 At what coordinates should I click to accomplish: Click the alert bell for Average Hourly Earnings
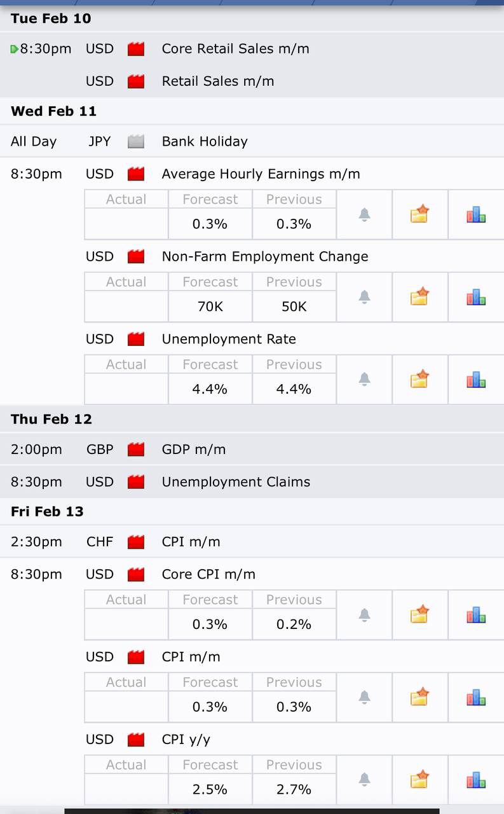364,215
